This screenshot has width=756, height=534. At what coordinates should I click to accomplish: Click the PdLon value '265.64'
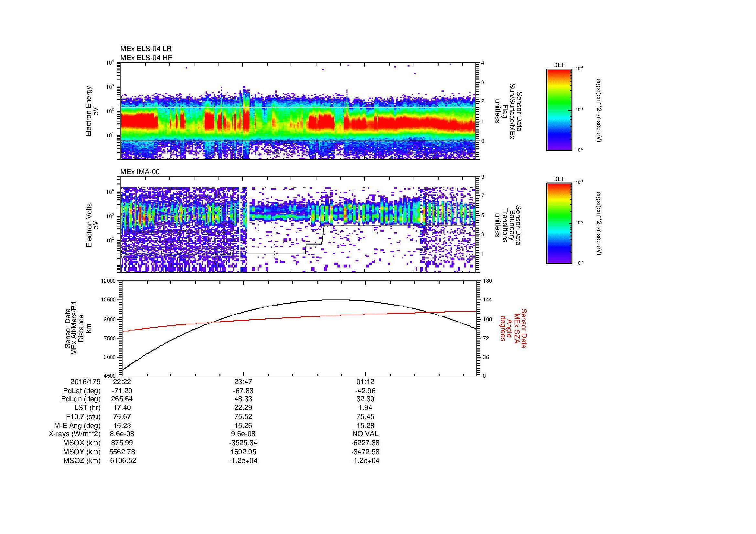122,399
